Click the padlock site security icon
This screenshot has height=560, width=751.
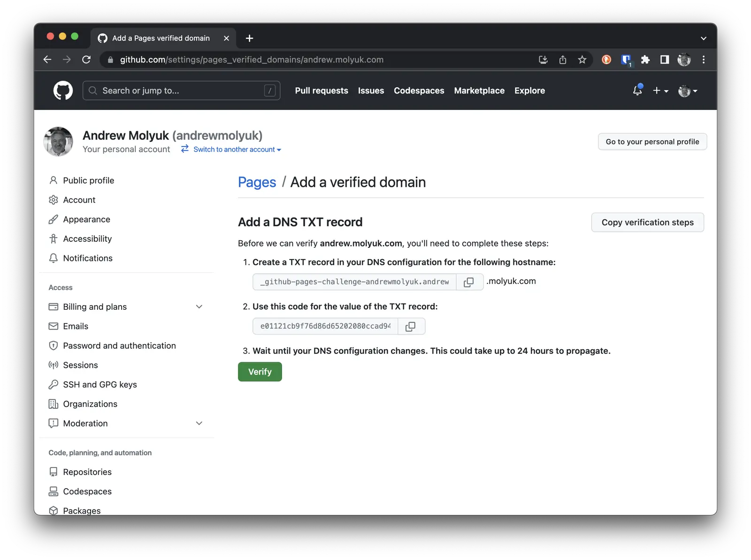[x=110, y=60]
